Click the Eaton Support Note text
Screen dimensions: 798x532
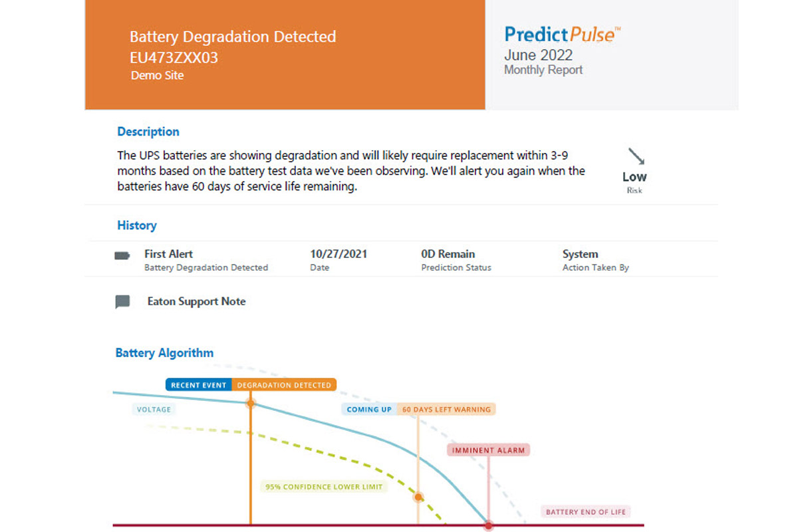[196, 301]
